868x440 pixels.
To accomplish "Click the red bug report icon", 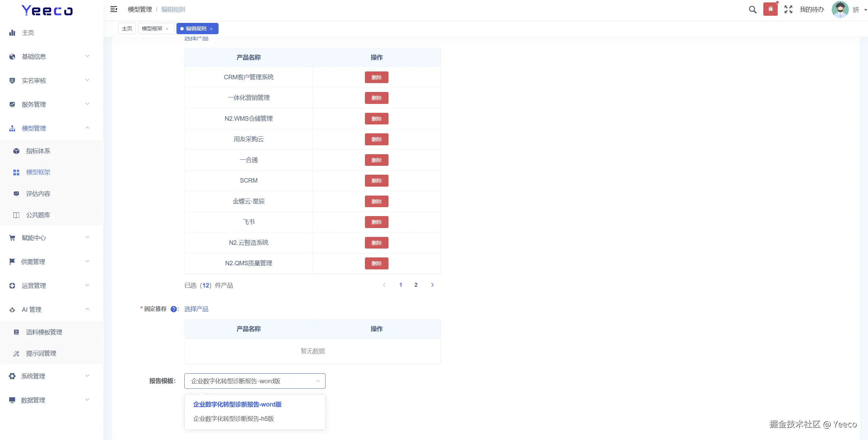I will (x=770, y=9).
